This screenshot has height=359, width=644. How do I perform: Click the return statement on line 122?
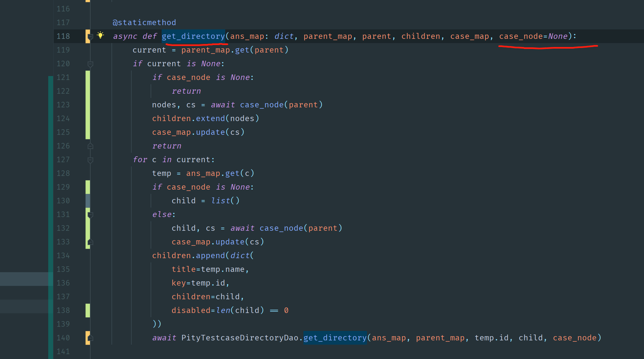(x=186, y=91)
